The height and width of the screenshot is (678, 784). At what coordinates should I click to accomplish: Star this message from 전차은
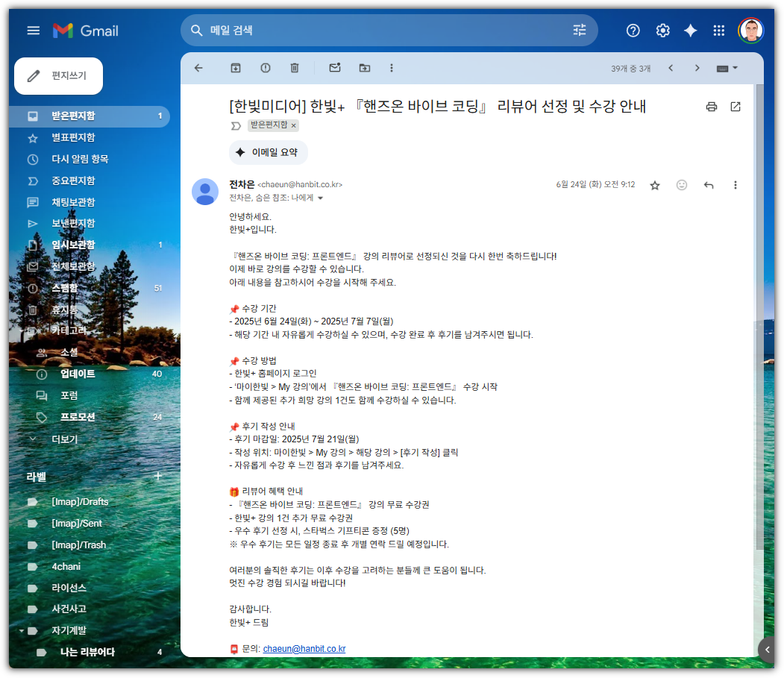[x=654, y=186]
